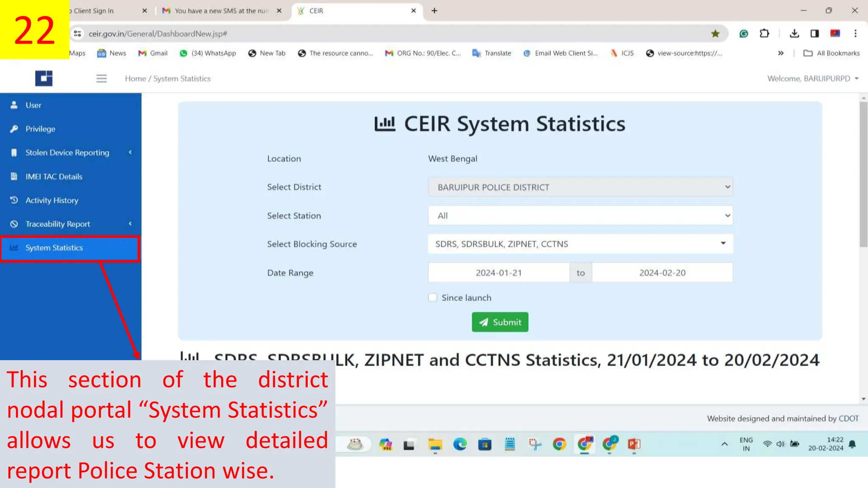Launch PowerPoint from the taskbar
This screenshot has width=868, height=488.
pyautogui.click(x=634, y=444)
